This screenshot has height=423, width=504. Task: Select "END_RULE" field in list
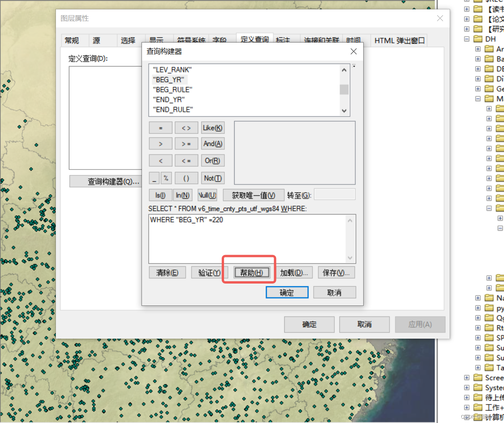coord(173,110)
